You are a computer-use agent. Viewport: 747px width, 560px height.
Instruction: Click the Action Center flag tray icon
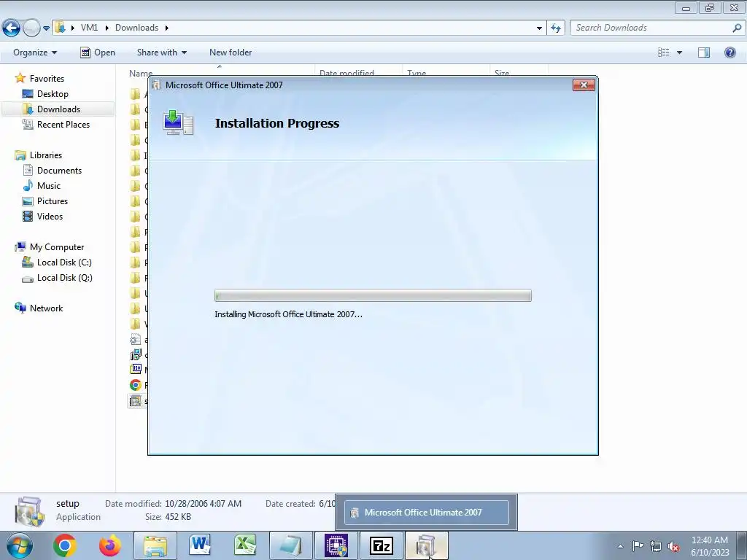click(x=638, y=546)
